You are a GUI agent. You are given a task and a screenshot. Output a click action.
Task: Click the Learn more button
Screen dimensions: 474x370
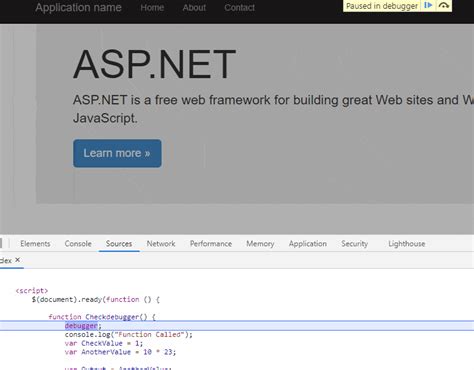[x=117, y=153]
